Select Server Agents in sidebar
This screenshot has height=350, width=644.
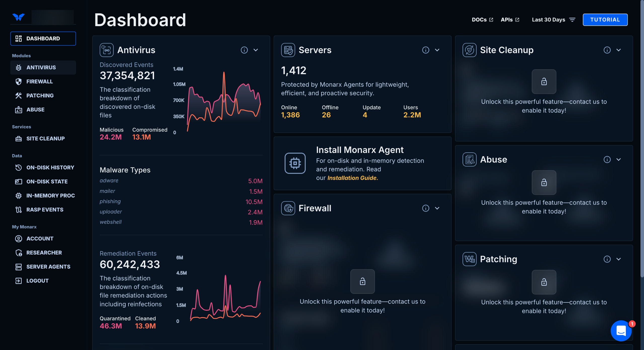point(48,267)
